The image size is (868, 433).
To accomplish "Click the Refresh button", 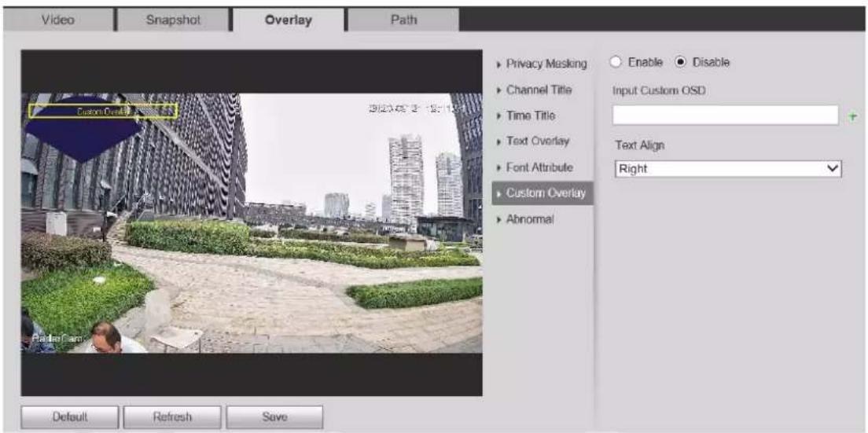I will 172,416.
